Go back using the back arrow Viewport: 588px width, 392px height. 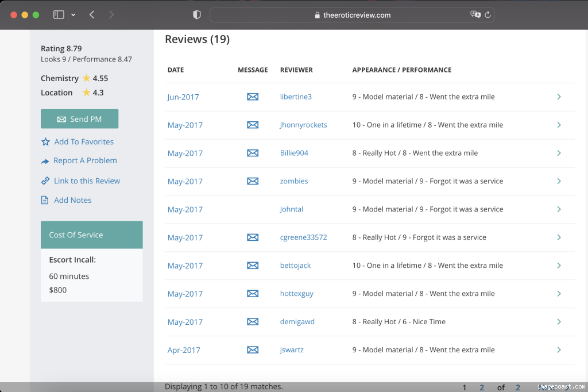92,15
